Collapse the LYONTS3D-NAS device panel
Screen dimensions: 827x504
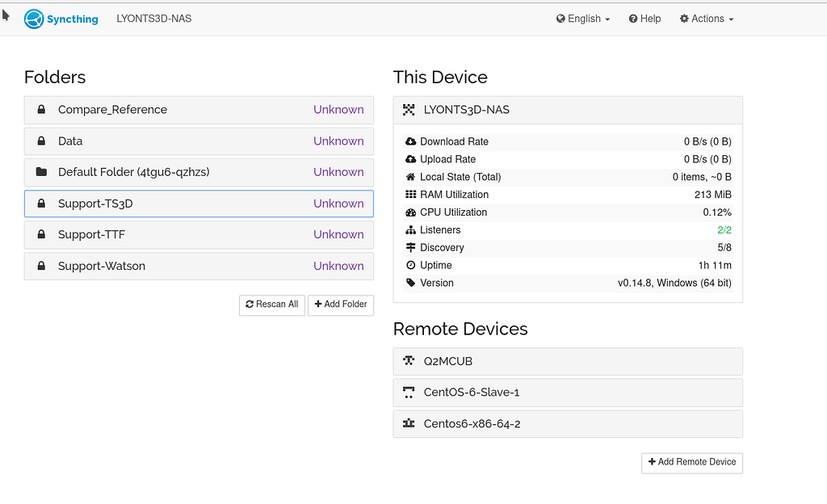point(567,110)
